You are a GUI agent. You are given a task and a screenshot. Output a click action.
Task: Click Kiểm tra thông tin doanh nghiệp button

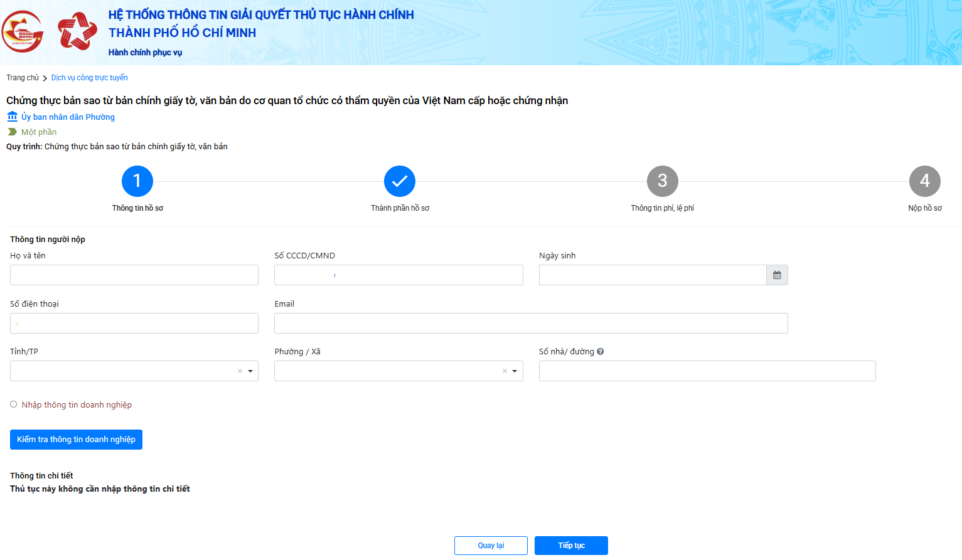[76, 440]
